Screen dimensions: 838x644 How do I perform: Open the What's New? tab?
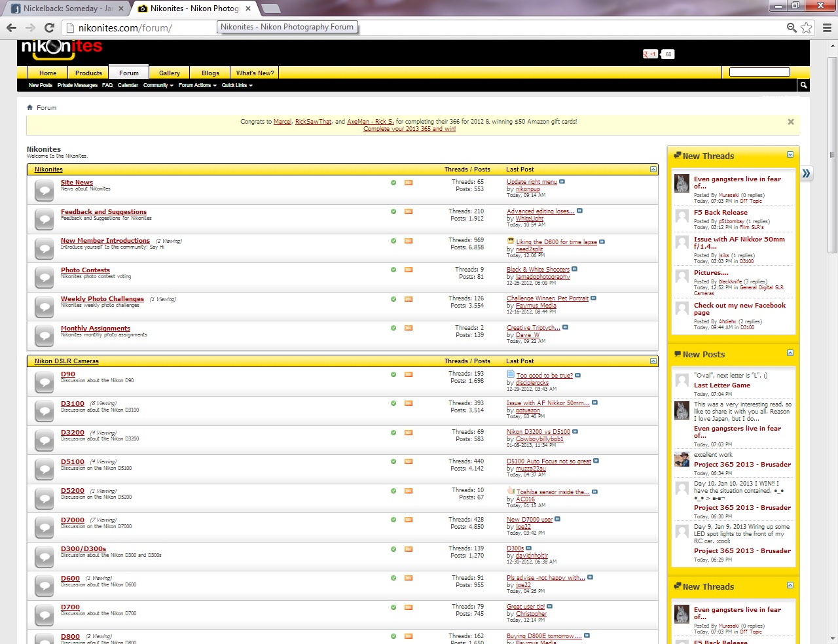pyautogui.click(x=255, y=73)
